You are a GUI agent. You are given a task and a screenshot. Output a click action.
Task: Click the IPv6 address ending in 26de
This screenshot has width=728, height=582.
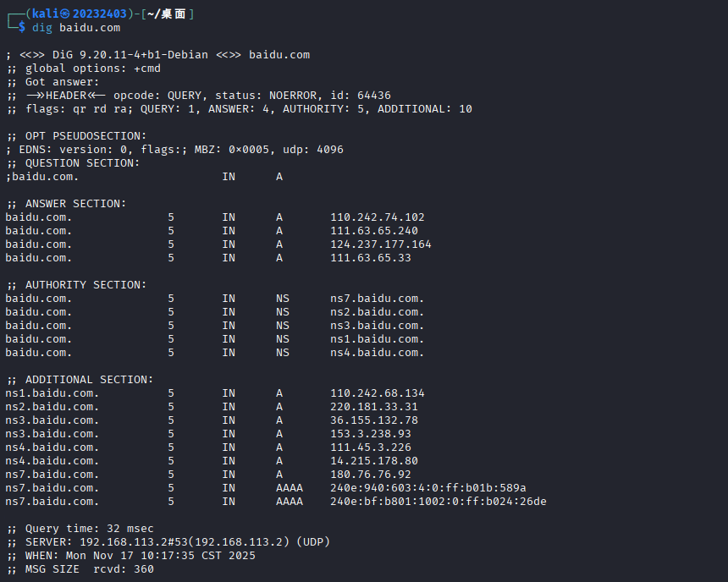tap(438, 502)
